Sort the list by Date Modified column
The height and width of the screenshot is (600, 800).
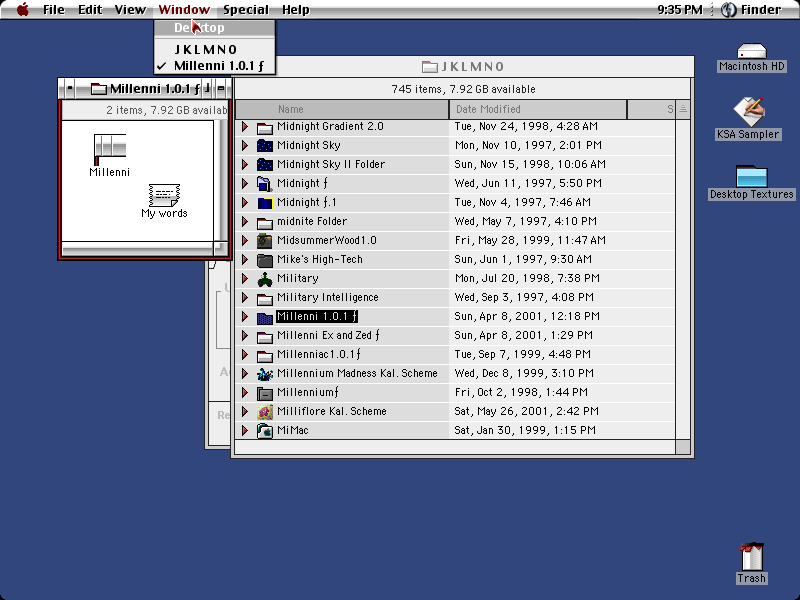[538, 109]
